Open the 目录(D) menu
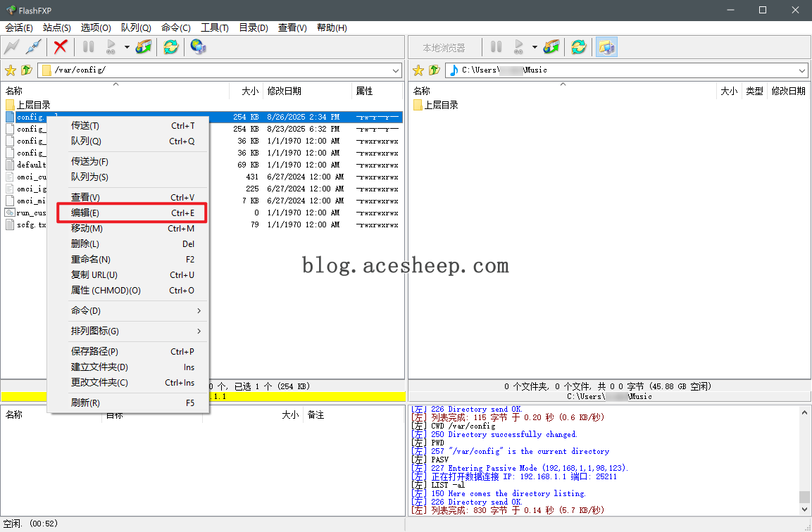812x532 pixels. tap(254, 28)
